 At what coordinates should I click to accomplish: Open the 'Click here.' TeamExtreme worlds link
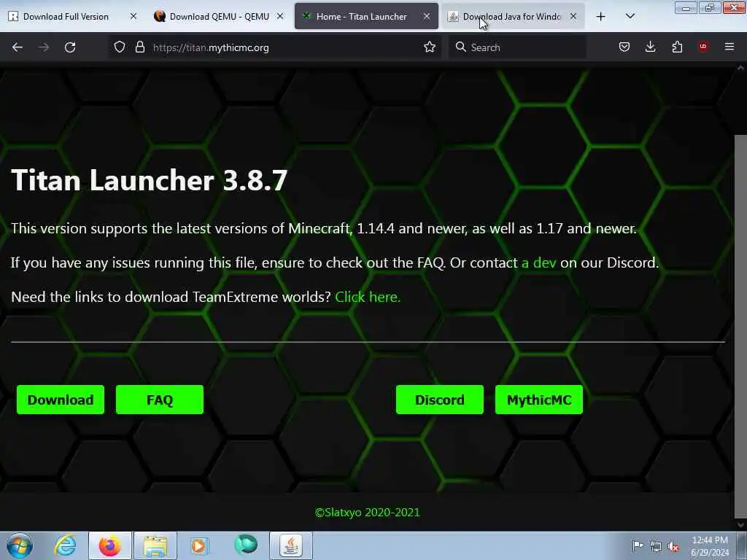pos(368,297)
